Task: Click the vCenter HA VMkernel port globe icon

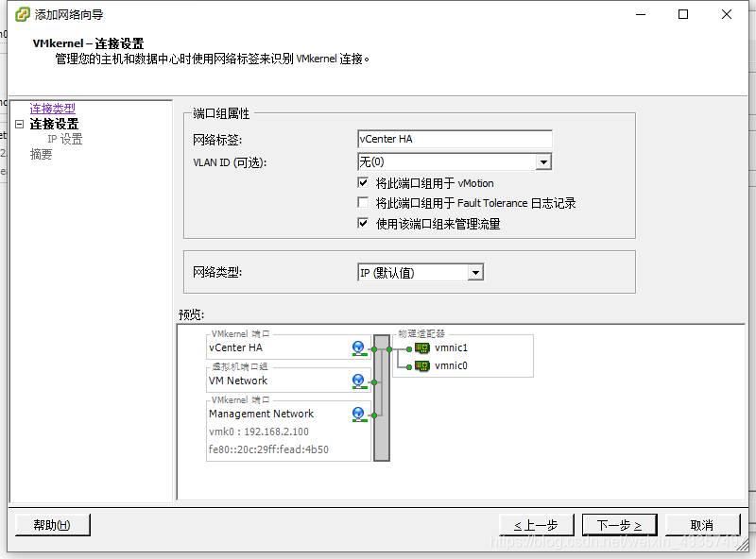Action: [x=357, y=347]
